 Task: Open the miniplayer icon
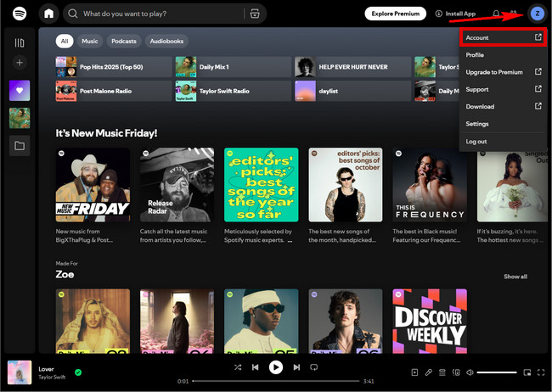527,372
